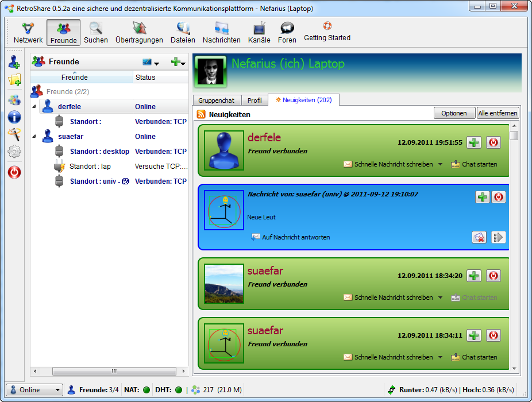Expand Schnelle Nachricht schreiben dropdown for derfele
532x402 pixels.
pos(440,164)
